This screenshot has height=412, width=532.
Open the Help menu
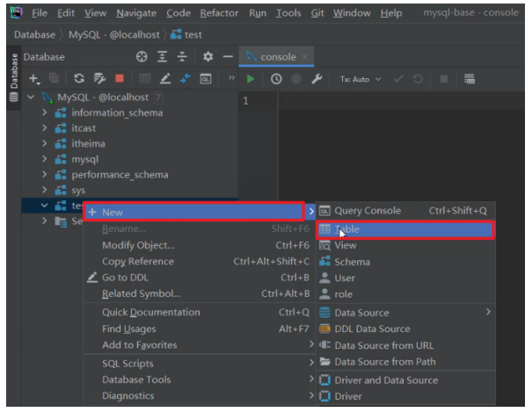[x=390, y=13]
